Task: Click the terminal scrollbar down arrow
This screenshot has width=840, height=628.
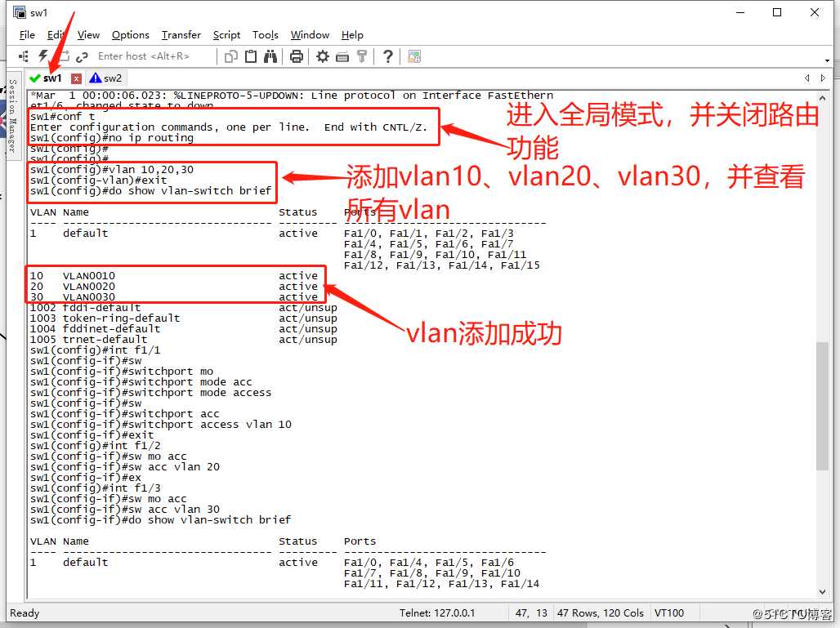Action: click(822, 591)
